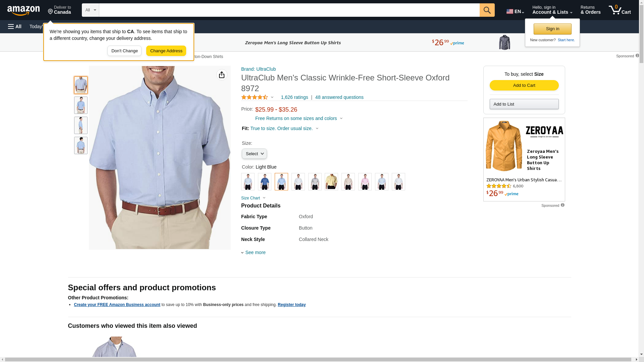Select the pink shirt color swatch
Viewport: 644px width, 362px height.
click(365, 182)
